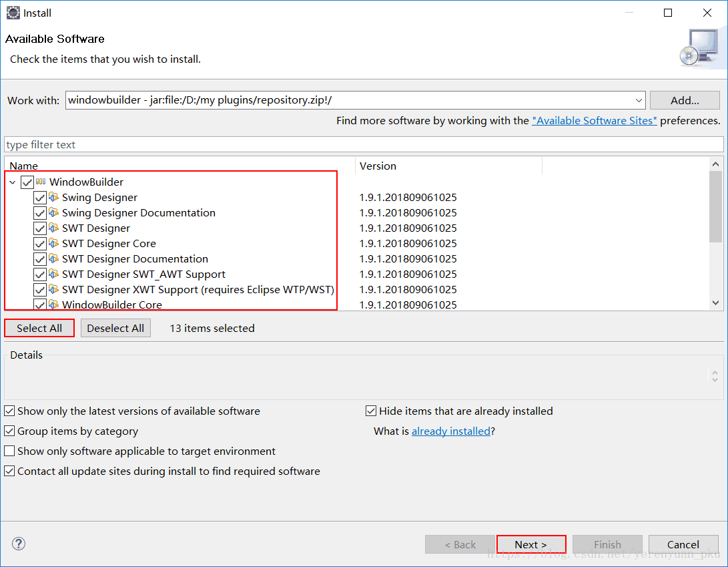Collapse the WindowBuilder tree node
Viewport: 728px width, 567px height.
point(13,182)
